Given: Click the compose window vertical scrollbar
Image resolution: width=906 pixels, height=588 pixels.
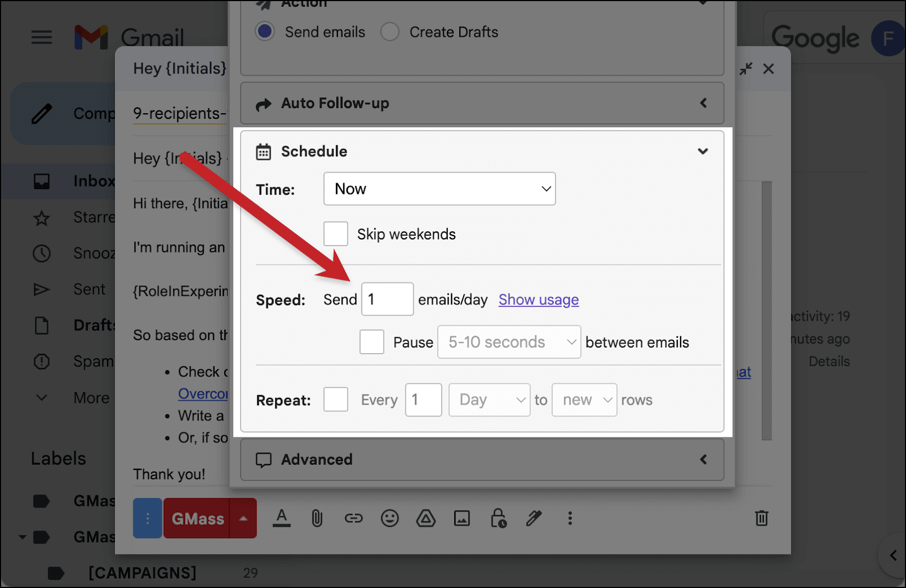Looking at the screenshot, I should [x=767, y=310].
